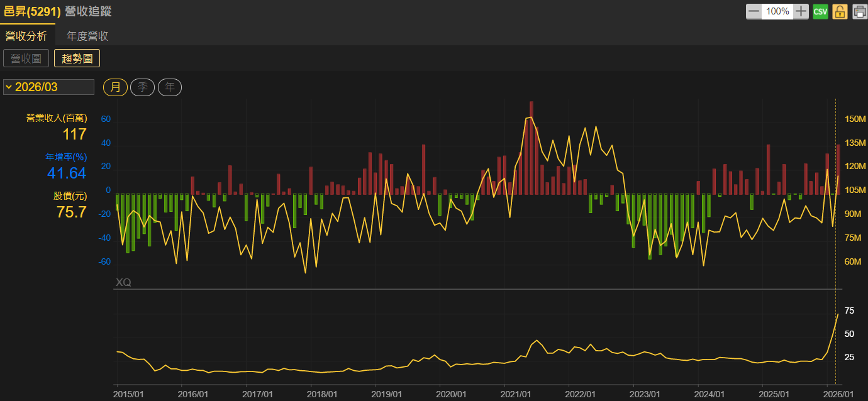Image resolution: width=868 pixels, height=401 pixels.
Task: Switch to the 年度營收 tab
Action: pyautogui.click(x=87, y=36)
